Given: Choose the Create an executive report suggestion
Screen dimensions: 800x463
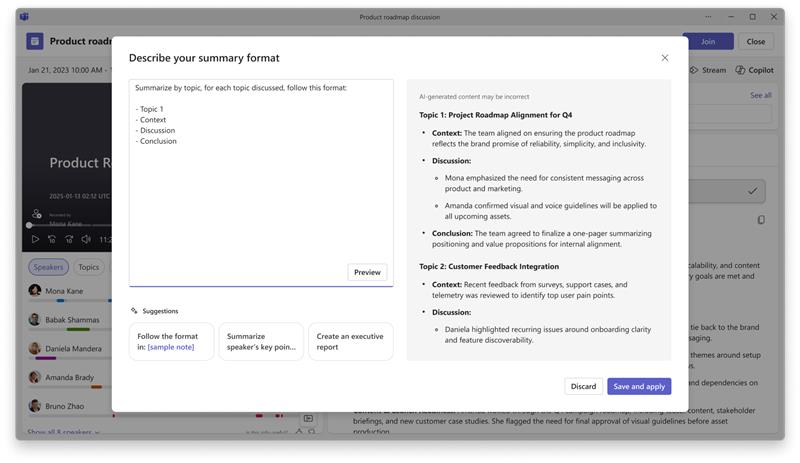Looking at the screenshot, I should click(x=351, y=342).
